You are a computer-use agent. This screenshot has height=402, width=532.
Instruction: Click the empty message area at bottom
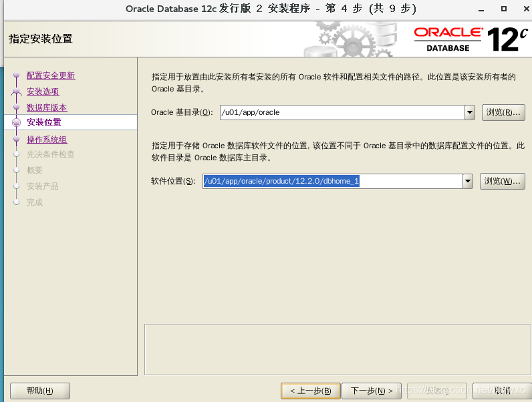point(338,349)
